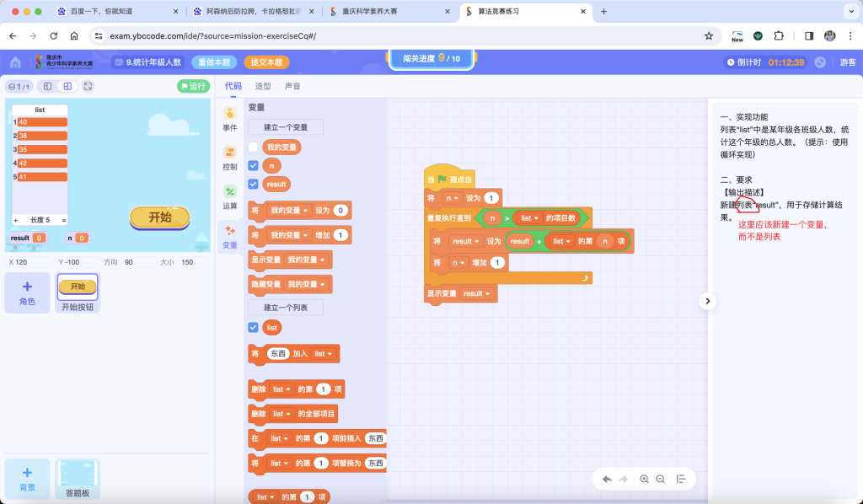This screenshot has width=863, height=504.
Task: Select the 开始按钮 sprite thumbnail
Action: [78, 292]
